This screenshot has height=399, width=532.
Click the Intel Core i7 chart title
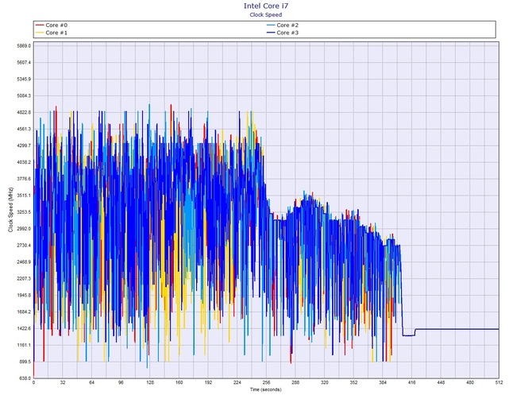(x=266, y=6)
